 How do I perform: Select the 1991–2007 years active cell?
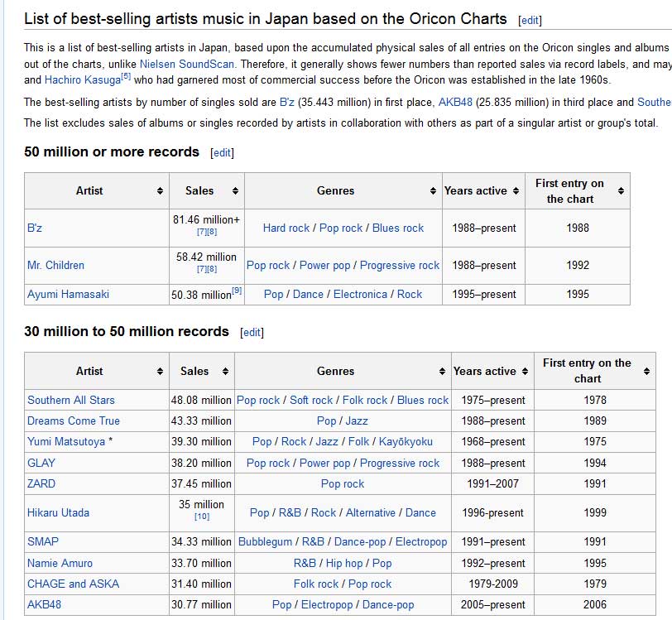pyautogui.click(x=493, y=483)
